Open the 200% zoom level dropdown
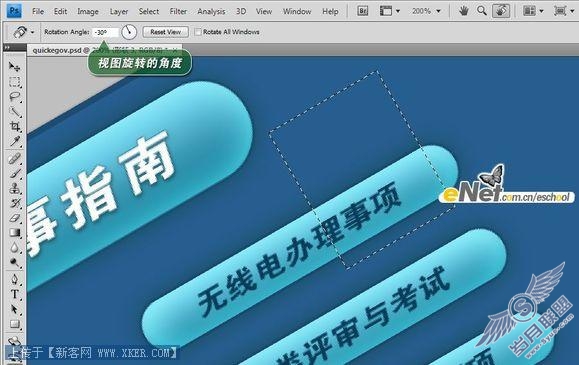Screen dimensions: 579x365 click(426, 11)
